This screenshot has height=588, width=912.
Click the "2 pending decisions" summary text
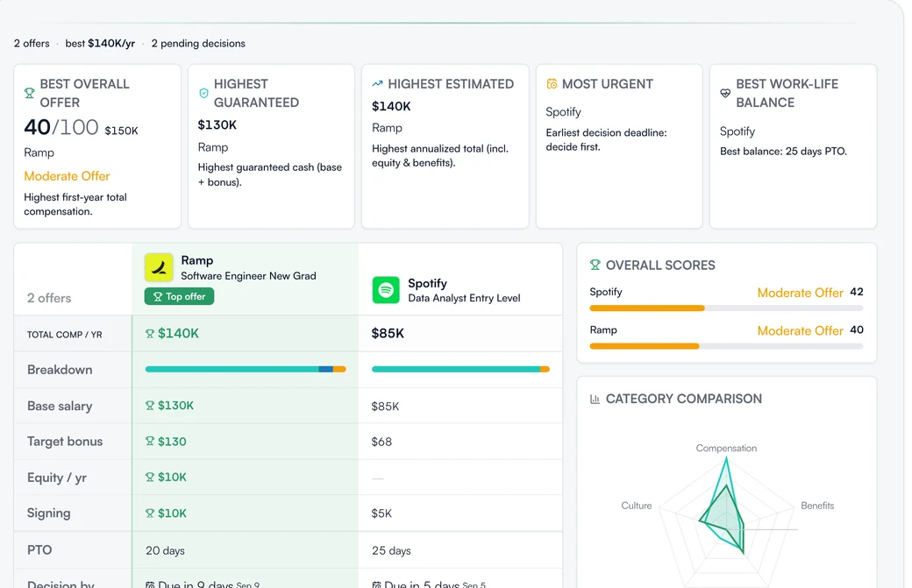point(198,44)
